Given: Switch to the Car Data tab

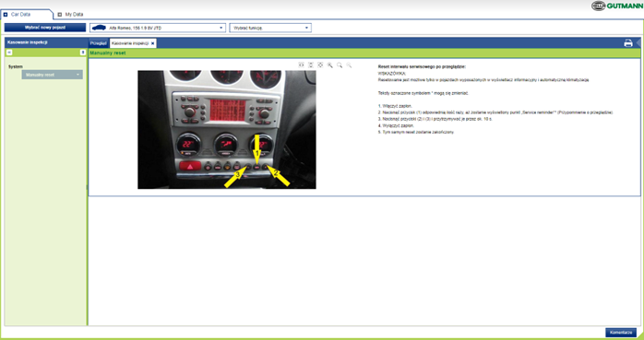Looking at the screenshot, I should pos(26,15).
